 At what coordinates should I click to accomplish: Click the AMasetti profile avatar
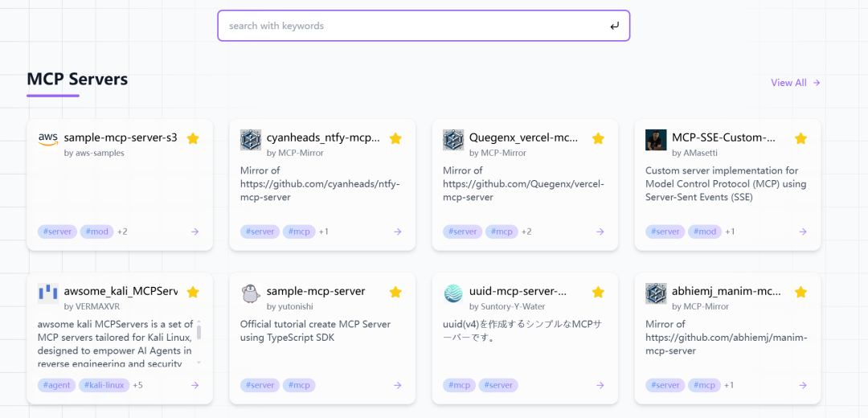tap(656, 140)
